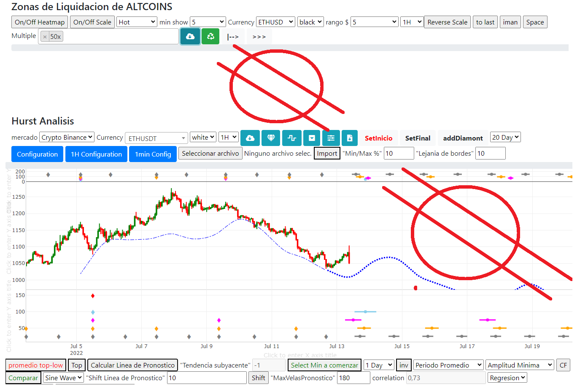Remove the 50x tag from Multiple

click(45, 37)
